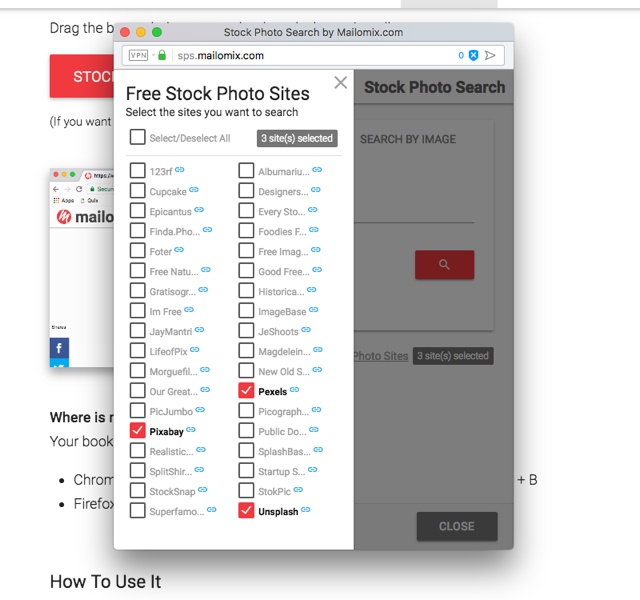Click the green padlock security icon
The height and width of the screenshot is (600, 640).
(x=162, y=55)
